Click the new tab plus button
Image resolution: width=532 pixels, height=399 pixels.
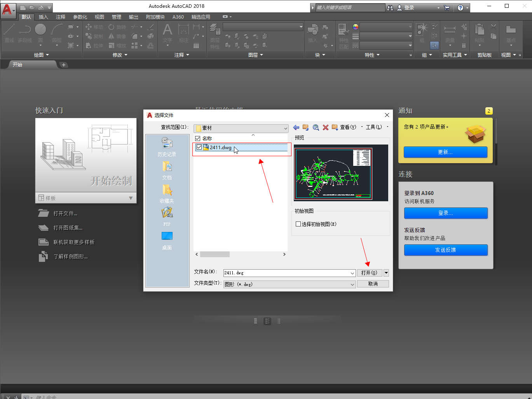coord(64,65)
